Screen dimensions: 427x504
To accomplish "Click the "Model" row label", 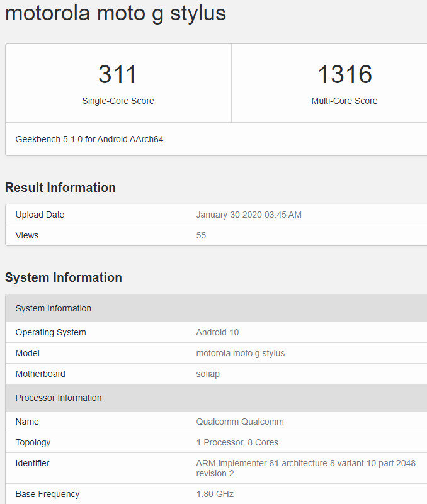I will point(27,353).
